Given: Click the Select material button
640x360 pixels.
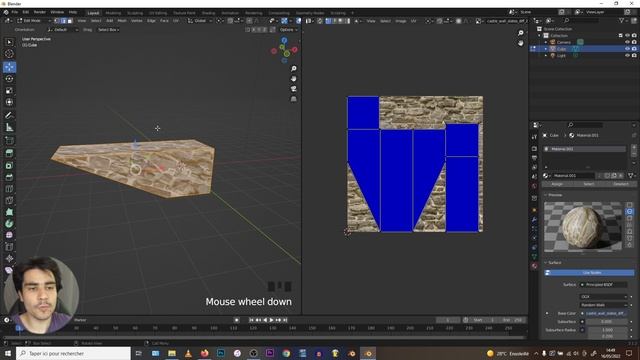Looking at the screenshot, I should (588, 184).
